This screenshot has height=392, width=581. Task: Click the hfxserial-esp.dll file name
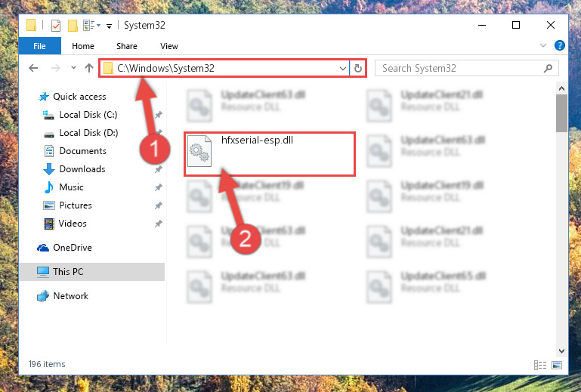pyautogui.click(x=257, y=140)
